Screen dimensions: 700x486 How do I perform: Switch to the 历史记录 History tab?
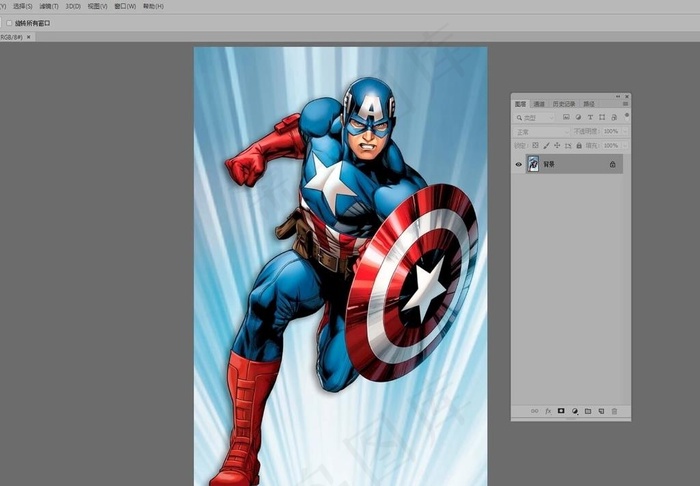coord(564,104)
